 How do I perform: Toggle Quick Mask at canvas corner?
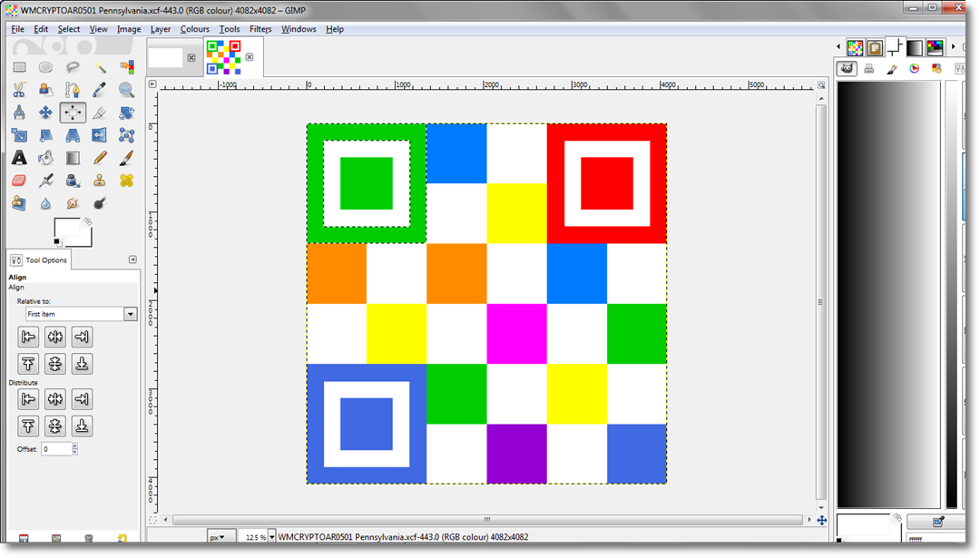point(153,520)
